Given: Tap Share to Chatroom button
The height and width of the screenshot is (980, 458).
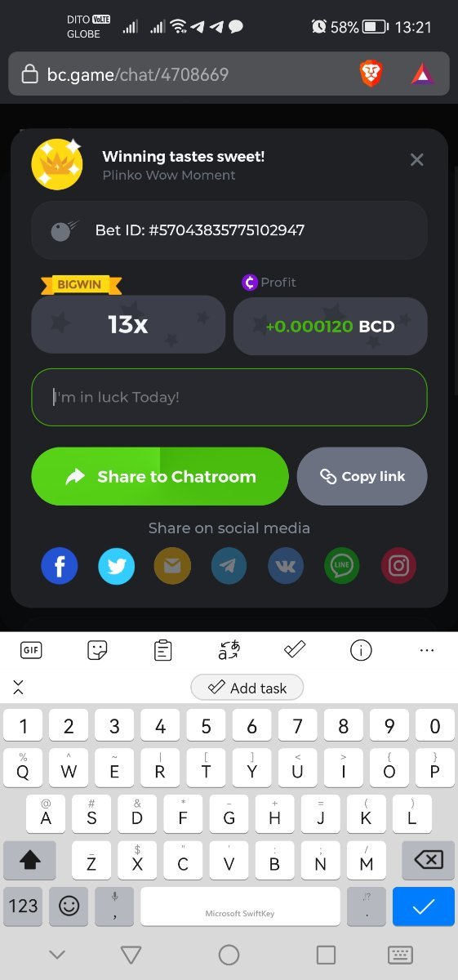Looking at the screenshot, I should [x=160, y=476].
